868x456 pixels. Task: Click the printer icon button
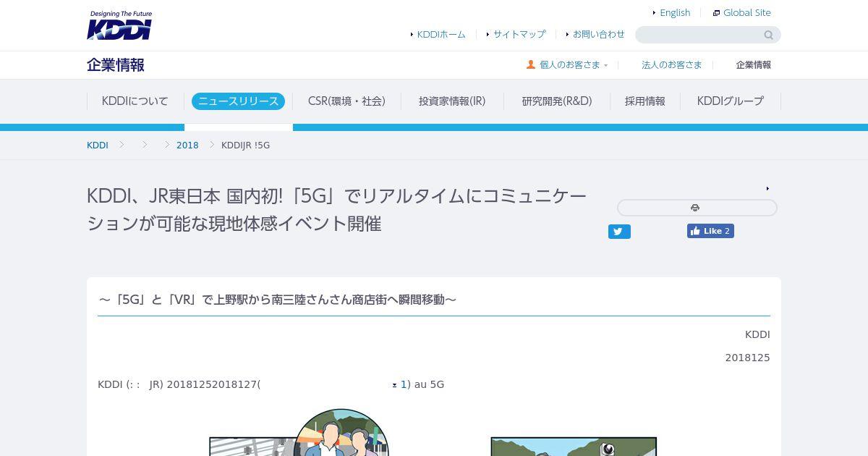(x=697, y=208)
